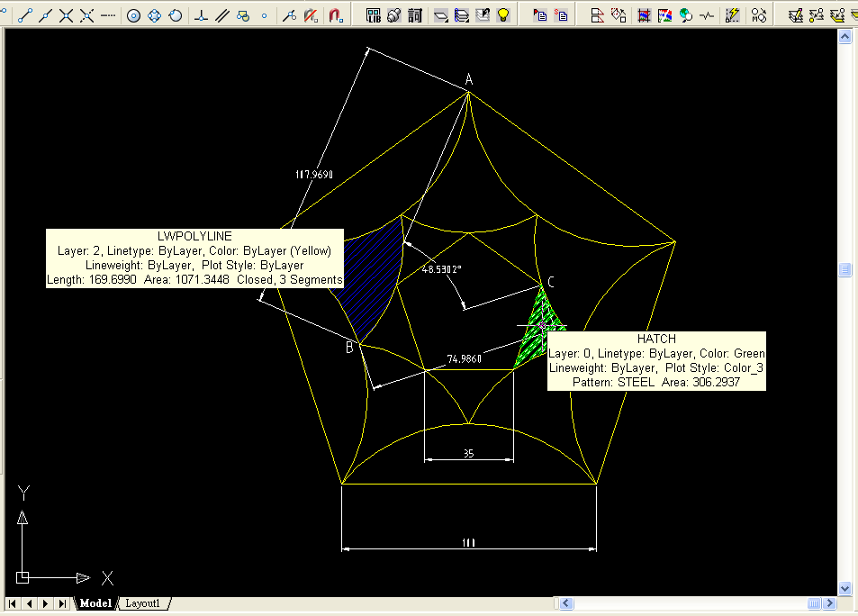
Task: Select the point label B
Action: (x=349, y=347)
